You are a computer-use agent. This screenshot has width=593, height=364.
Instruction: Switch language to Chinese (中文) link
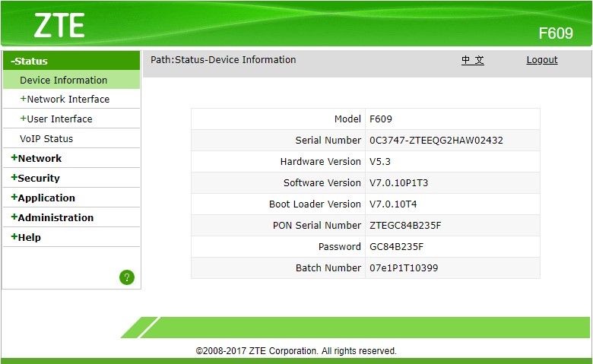click(x=473, y=60)
